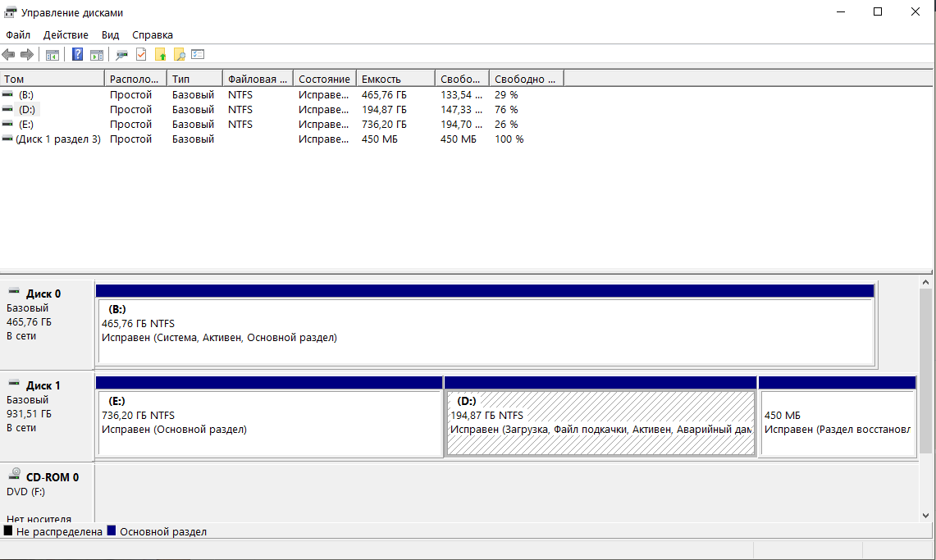Click the red checkmark document icon

[x=141, y=55]
